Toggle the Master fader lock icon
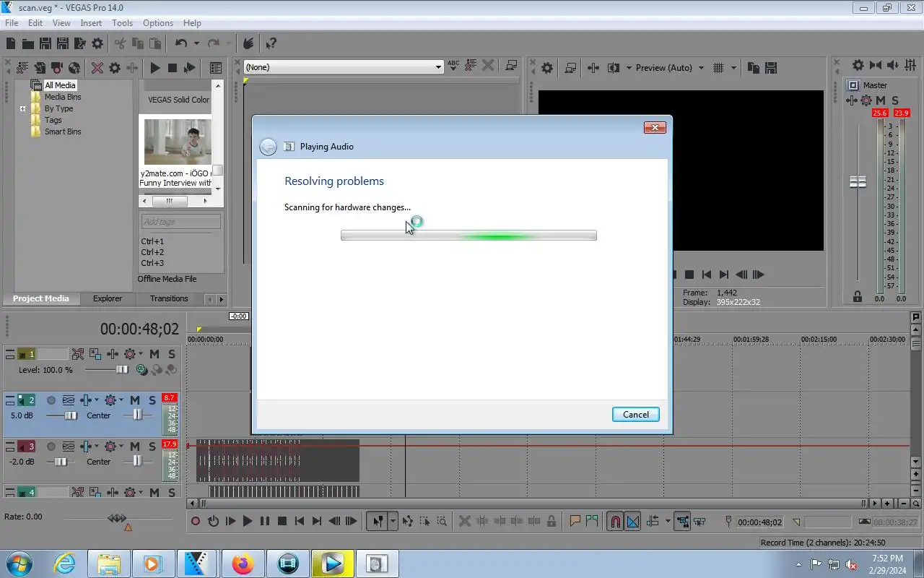The height and width of the screenshot is (578, 924). point(858,296)
